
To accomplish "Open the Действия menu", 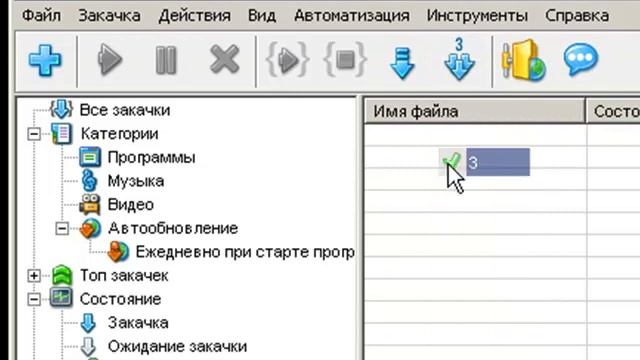I will (194, 16).
